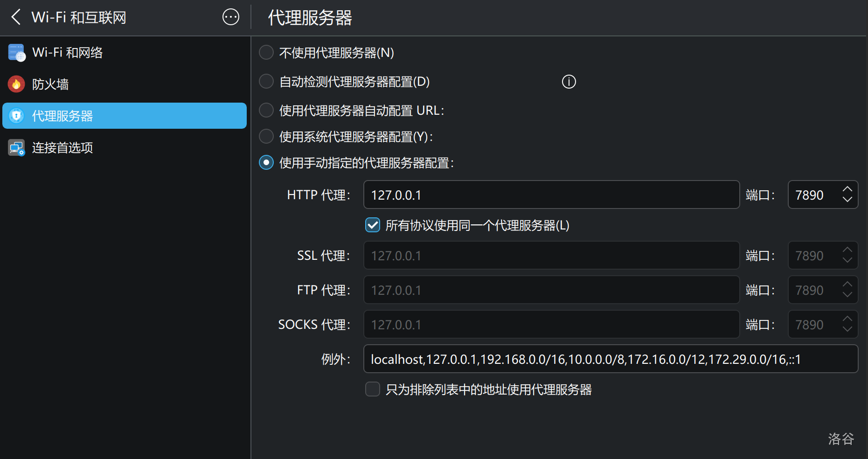Click the Wi-Fi 和网络 sidebar icon
Image resolution: width=868 pixels, height=459 pixels.
(17, 53)
